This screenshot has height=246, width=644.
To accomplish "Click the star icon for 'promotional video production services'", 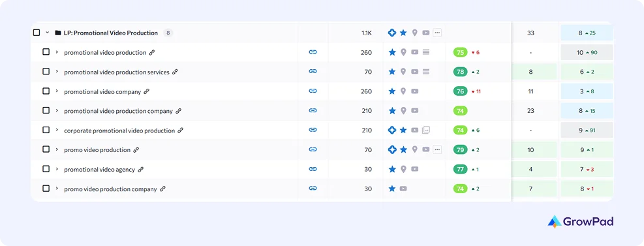I will (x=392, y=72).
